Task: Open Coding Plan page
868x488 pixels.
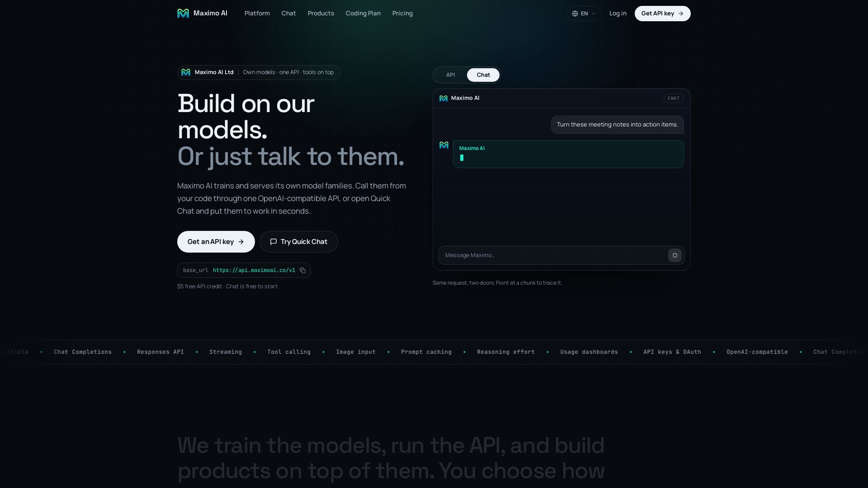Action: click(x=363, y=13)
